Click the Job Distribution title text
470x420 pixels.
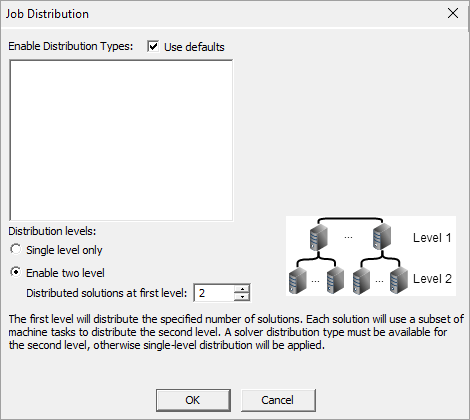click(47, 14)
